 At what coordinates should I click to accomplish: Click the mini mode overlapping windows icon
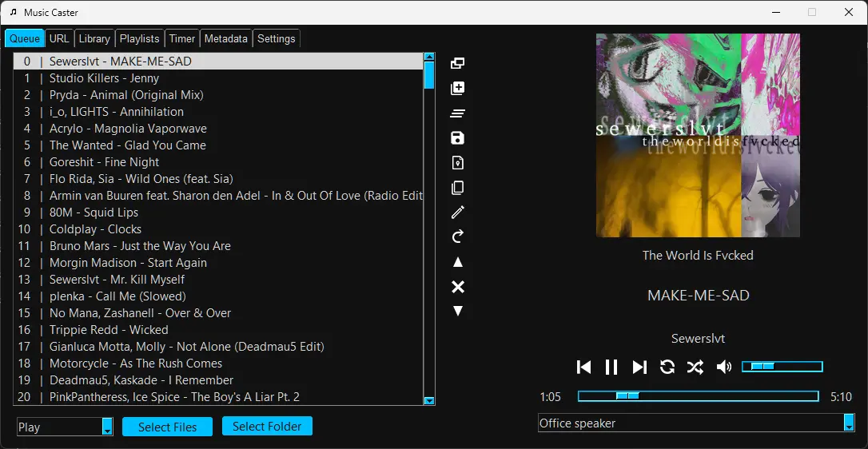pos(458,63)
